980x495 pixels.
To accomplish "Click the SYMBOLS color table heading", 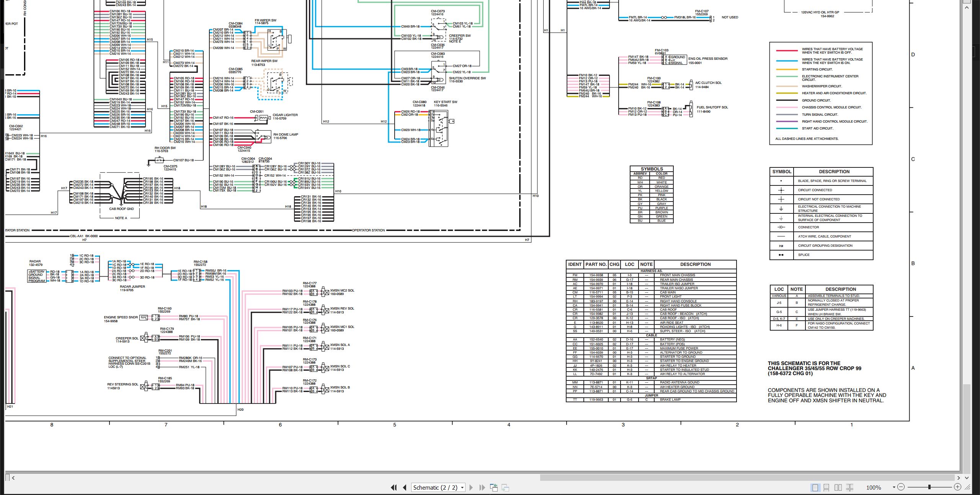I will [x=652, y=169].
